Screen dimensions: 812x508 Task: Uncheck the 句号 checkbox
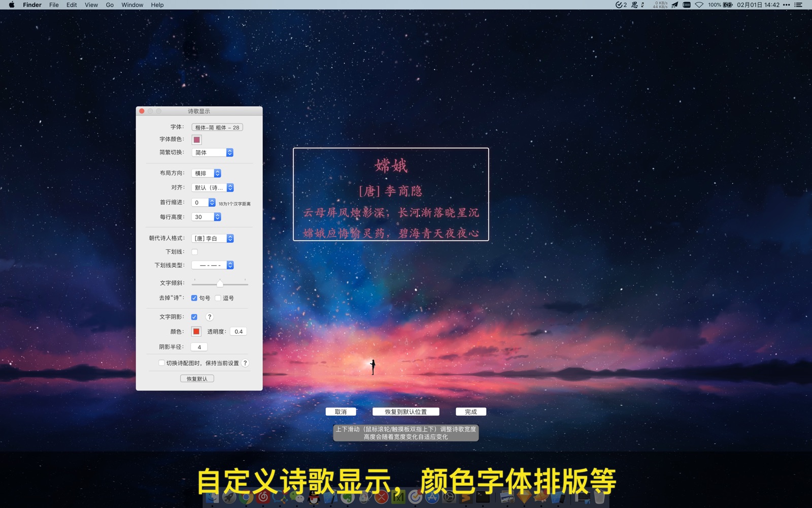pos(194,298)
